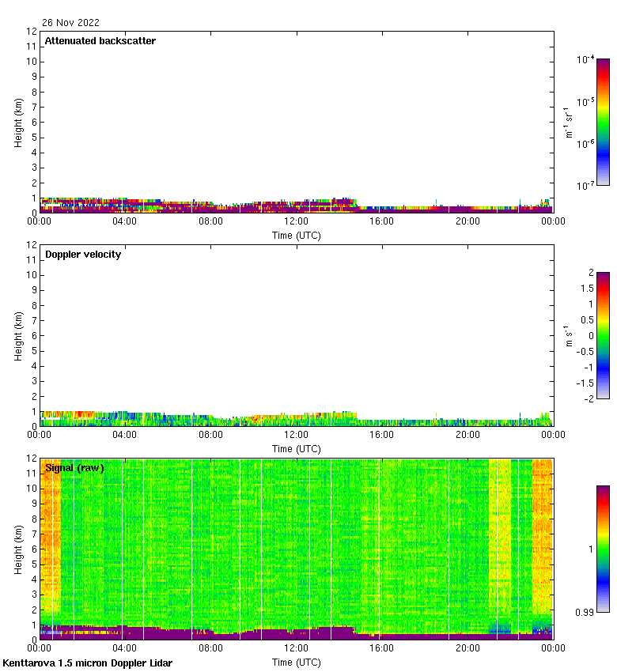Screen dimensions: 617x672
Task: Click the Doppler velocity color scale bar
Action: 603,335
